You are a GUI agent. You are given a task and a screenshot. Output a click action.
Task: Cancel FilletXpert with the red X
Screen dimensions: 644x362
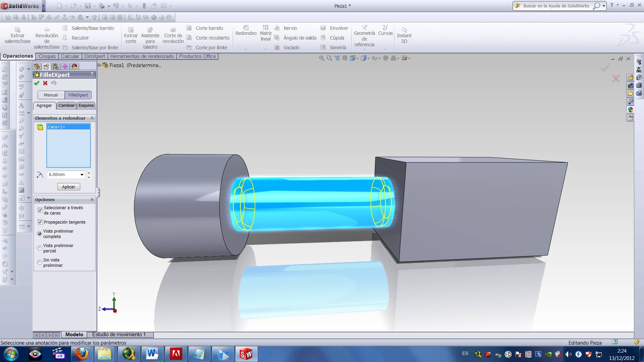point(45,83)
